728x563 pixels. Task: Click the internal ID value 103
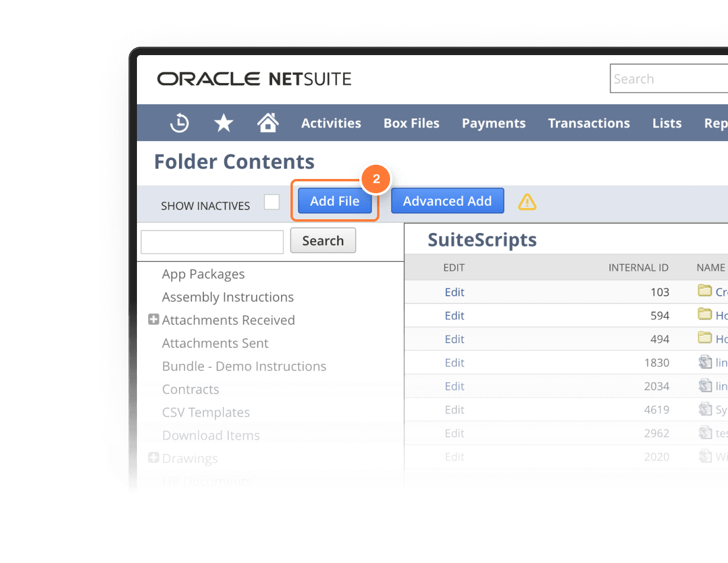(660, 292)
